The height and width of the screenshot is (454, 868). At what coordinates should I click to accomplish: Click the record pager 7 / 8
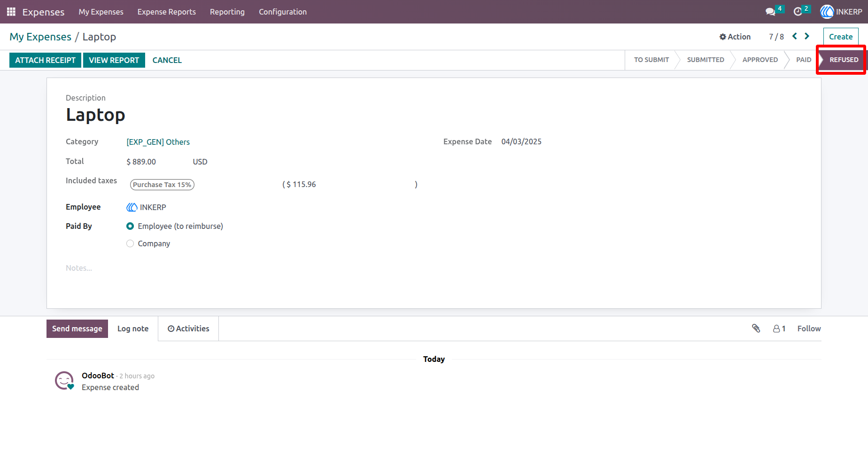[x=776, y=37]
